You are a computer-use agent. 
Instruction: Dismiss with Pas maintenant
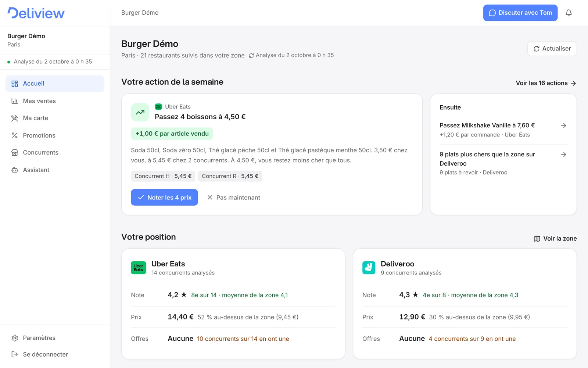coord(234,198)
